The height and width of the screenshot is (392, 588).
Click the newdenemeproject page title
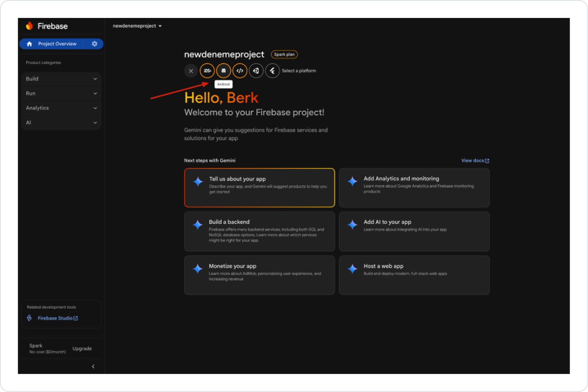pos(224,54)
